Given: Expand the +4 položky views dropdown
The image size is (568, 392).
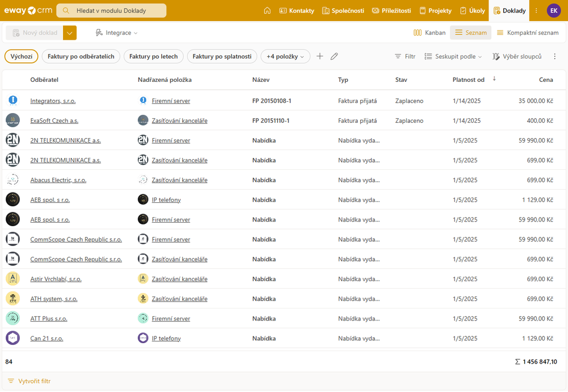Looking at the screenshot, I should (286, 56).
